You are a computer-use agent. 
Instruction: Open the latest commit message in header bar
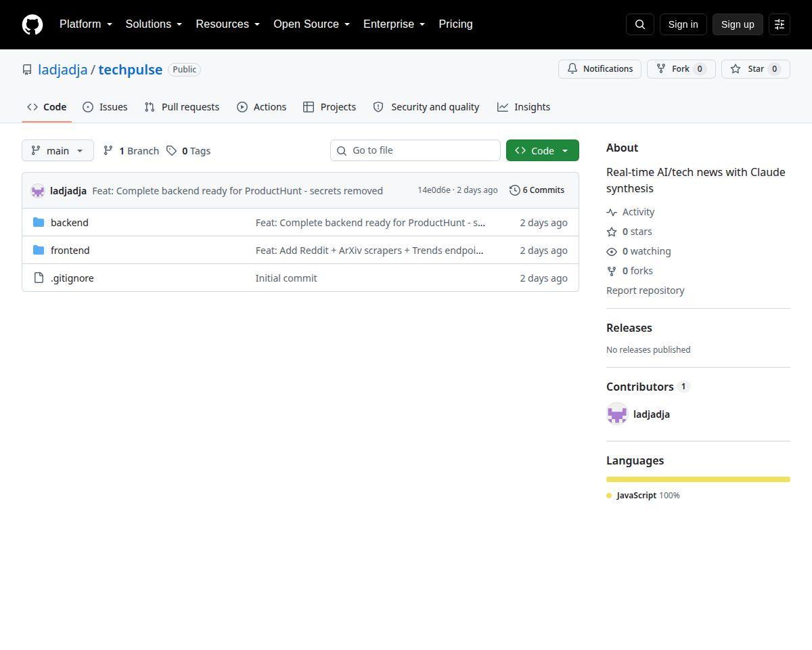coord(238,191)
